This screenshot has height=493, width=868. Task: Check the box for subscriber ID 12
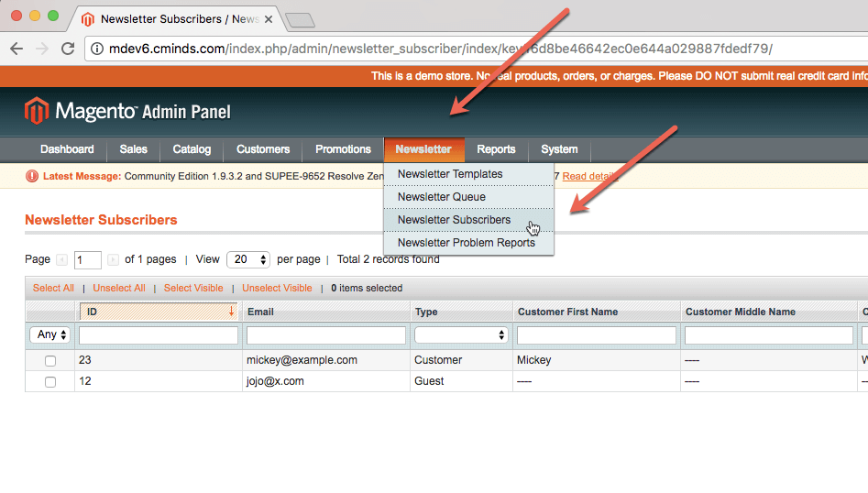point(50,382)
